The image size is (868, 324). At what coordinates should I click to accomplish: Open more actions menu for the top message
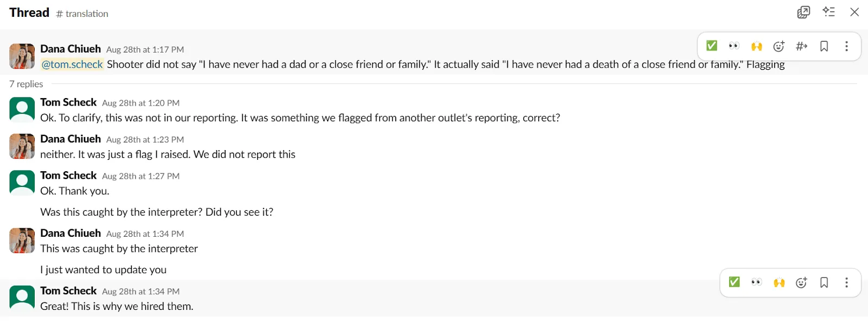click(846, 46)
